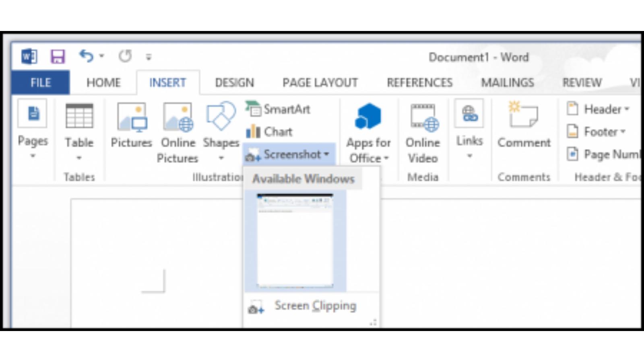Expand the Table dropdown arrow
This screenshot has height=362, width=644.
tap(79, 158)
